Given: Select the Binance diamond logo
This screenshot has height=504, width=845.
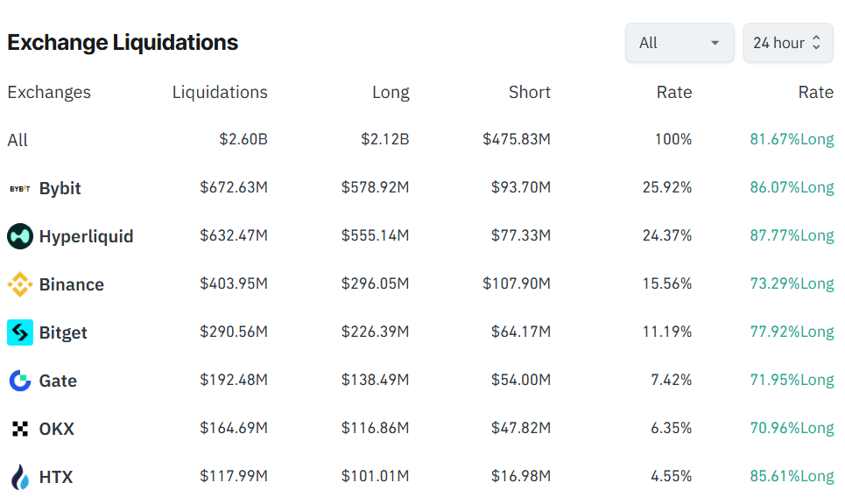Looking at the screenshot, I should [19, 283].
